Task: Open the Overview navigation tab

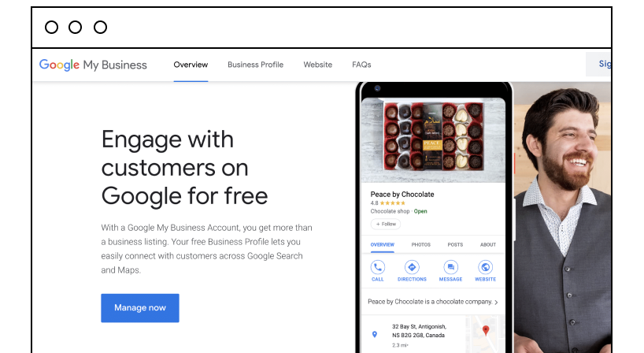Action: (191, 65)
